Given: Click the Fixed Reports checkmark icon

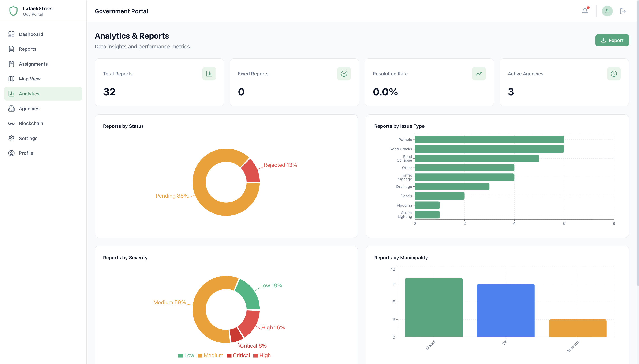Looking at the screenshot, I should 344,74.
